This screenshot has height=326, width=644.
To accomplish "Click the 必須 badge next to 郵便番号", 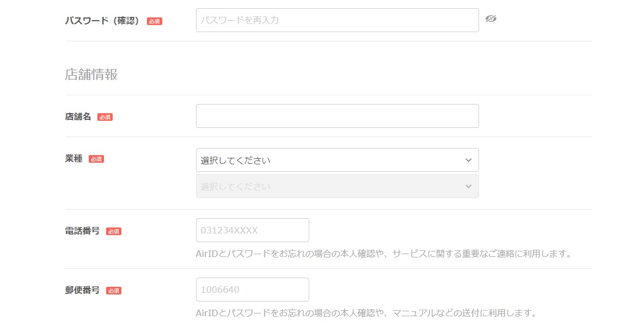I will point(114,290).
